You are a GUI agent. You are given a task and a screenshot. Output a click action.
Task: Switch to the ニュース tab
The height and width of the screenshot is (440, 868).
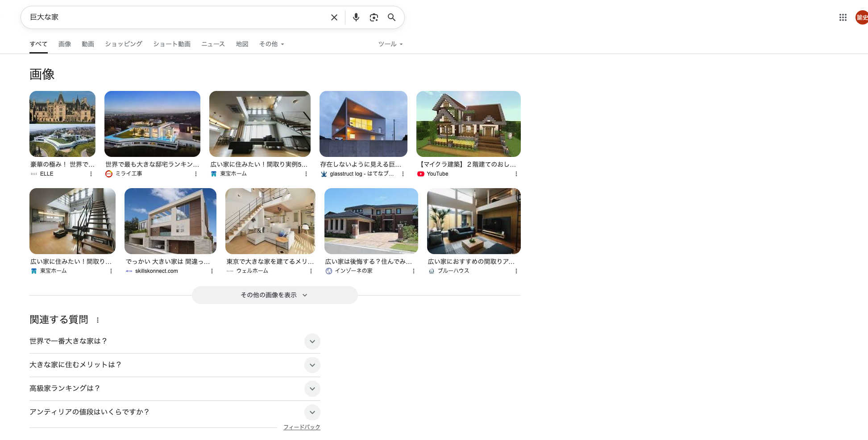click(x=213, y=44)
